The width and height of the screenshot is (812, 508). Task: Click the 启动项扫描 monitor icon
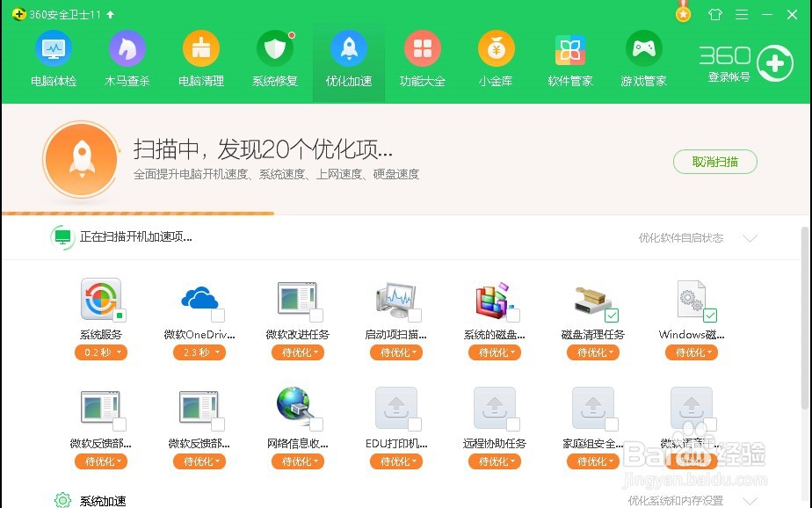(x=395, y=300)
